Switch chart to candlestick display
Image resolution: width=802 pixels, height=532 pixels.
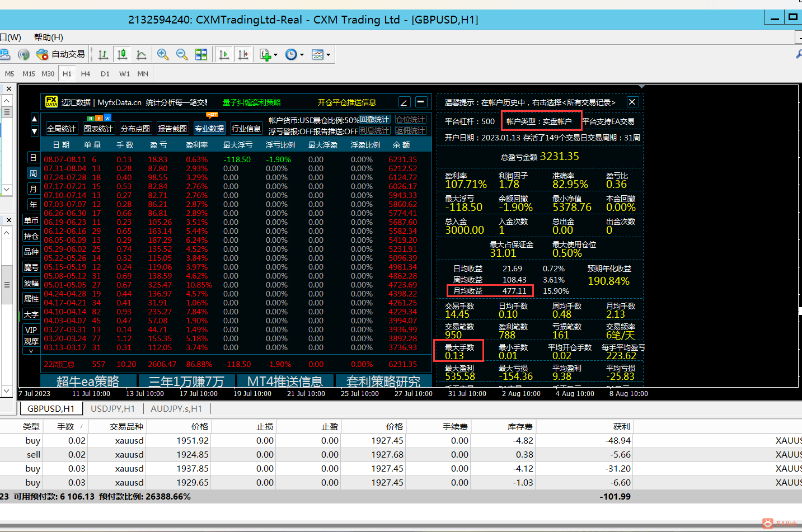(122, 54)
